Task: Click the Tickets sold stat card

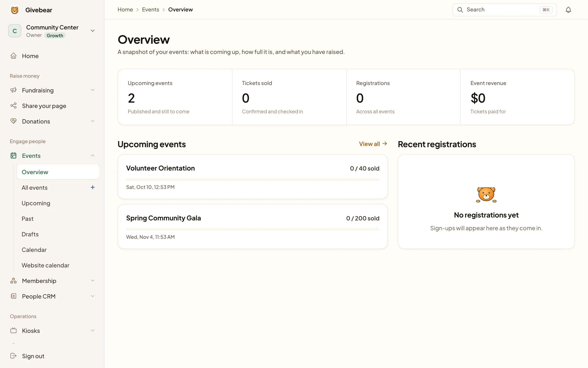Action: 289,97
